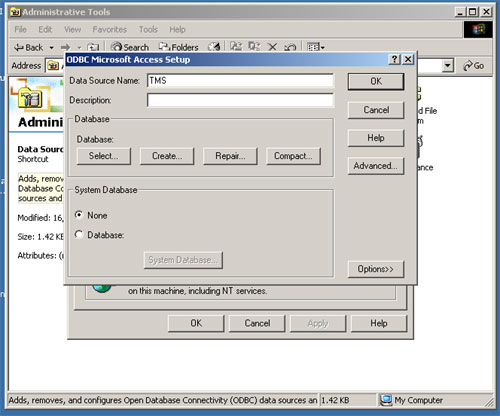Open the File menu
Image resolution: width=500 pixels, height=416 pixels.
point(20,29)
